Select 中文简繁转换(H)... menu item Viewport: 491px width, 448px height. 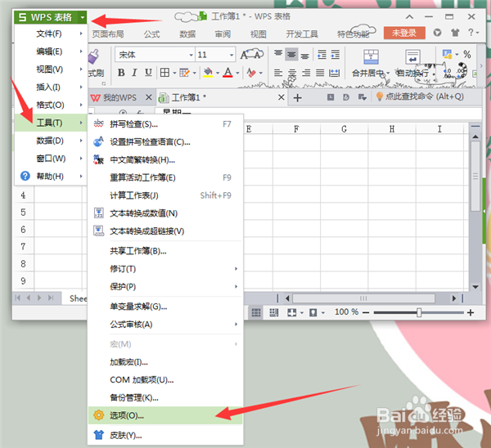165,160
